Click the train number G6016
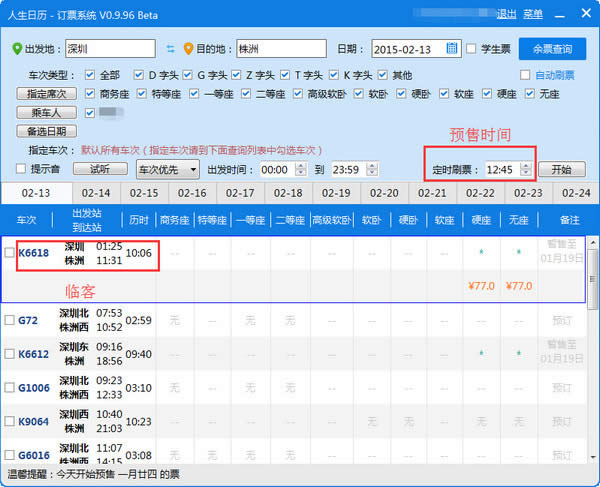The width and height of the screenshot is (600, 487). click(34, 455)
